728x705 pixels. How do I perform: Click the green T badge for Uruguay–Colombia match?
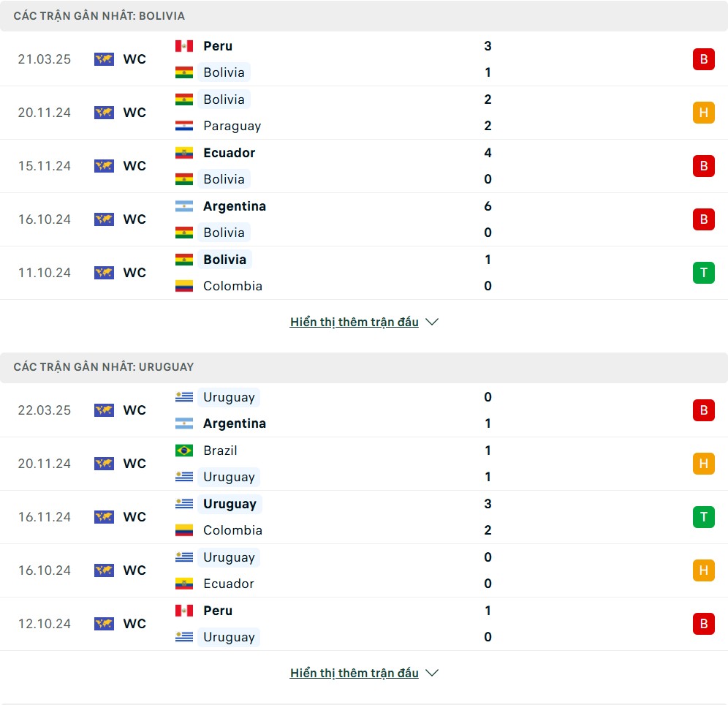pos(703,517)
